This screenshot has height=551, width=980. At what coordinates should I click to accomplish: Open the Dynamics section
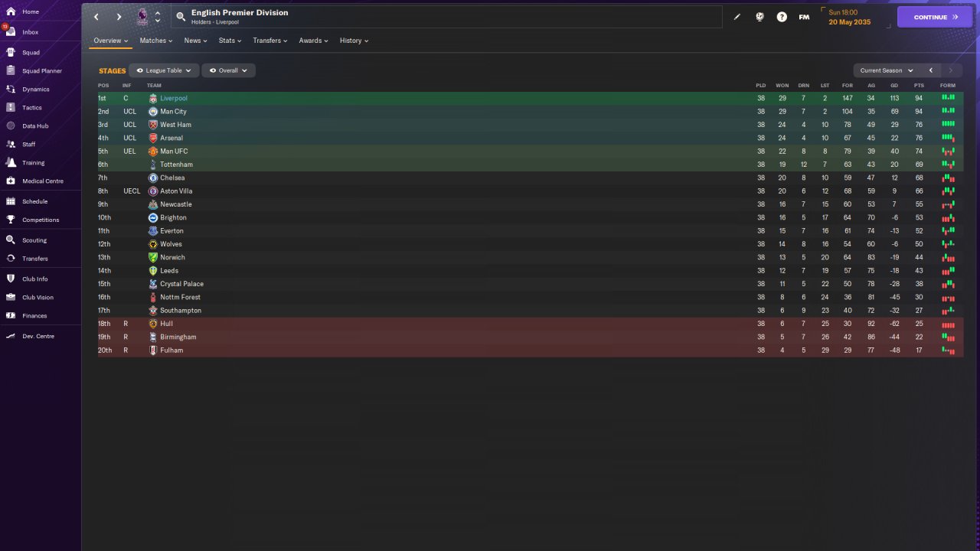[35, 90]
